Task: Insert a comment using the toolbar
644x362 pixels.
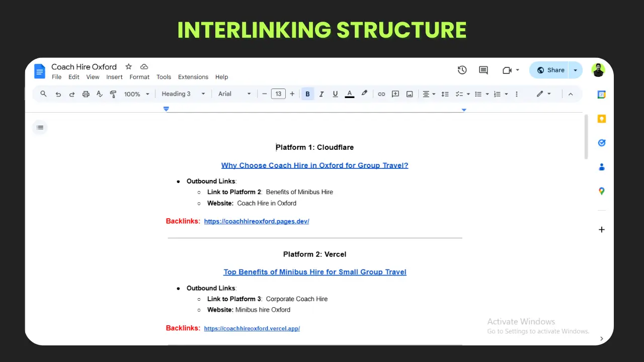Action: coord(395,94)
